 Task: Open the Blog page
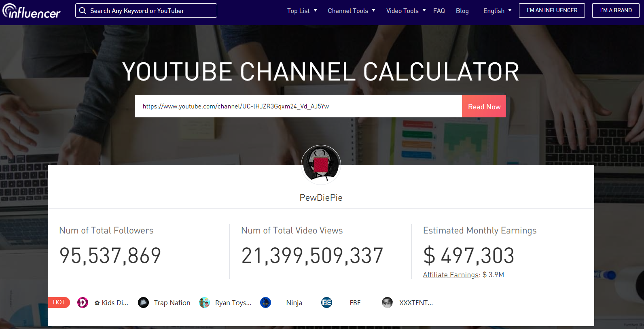[x=462, y=11]
